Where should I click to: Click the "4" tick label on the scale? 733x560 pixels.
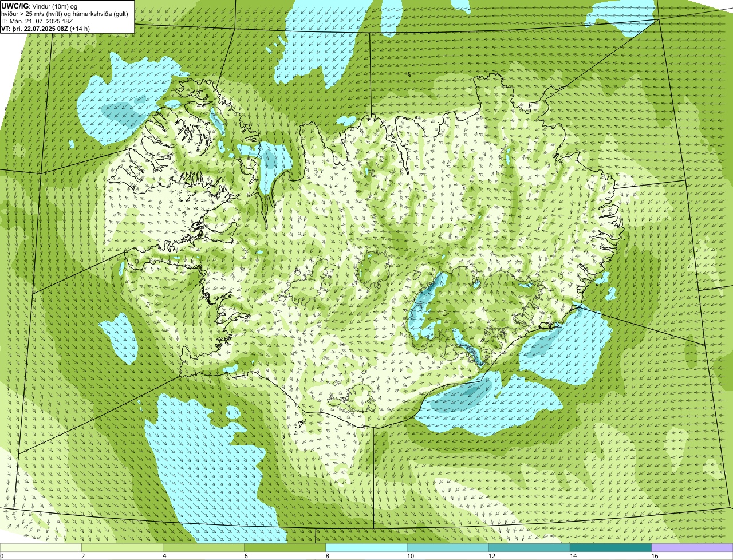pos(164,556)
